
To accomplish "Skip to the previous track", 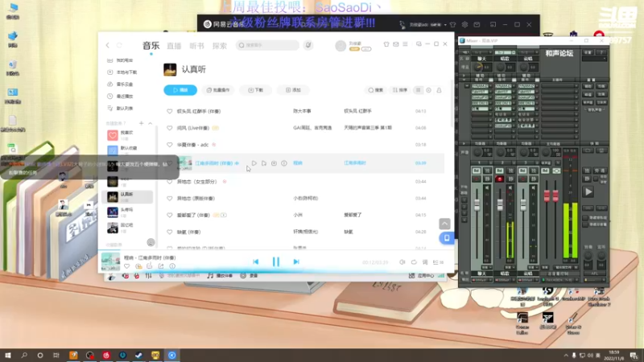I will 255,261.
